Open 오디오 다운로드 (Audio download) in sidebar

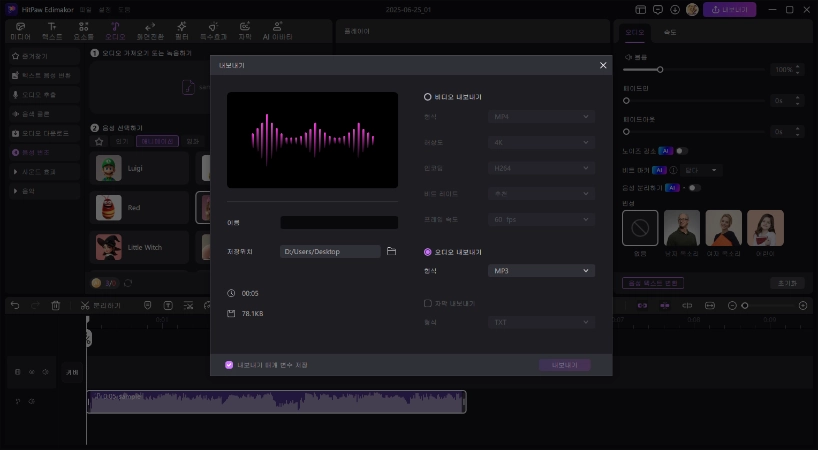[44, 133]
